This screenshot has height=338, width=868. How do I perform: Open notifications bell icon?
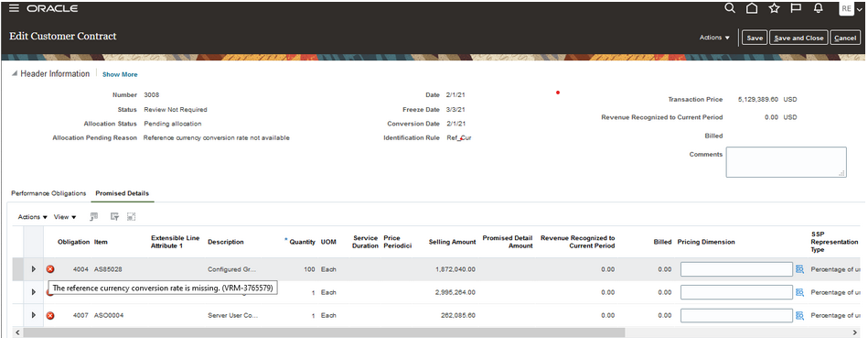coord(819,7)
